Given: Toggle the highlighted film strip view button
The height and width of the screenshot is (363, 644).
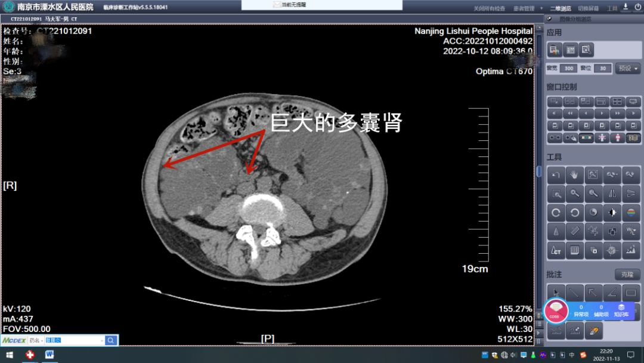Looking at the screenshot, I should pos(586,138).
